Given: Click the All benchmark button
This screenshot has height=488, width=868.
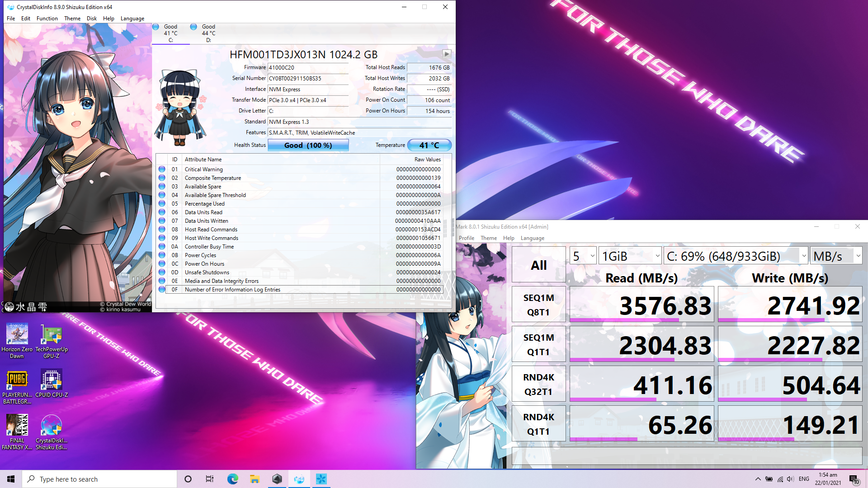Looking at the screenshot, I should (538, 265).
